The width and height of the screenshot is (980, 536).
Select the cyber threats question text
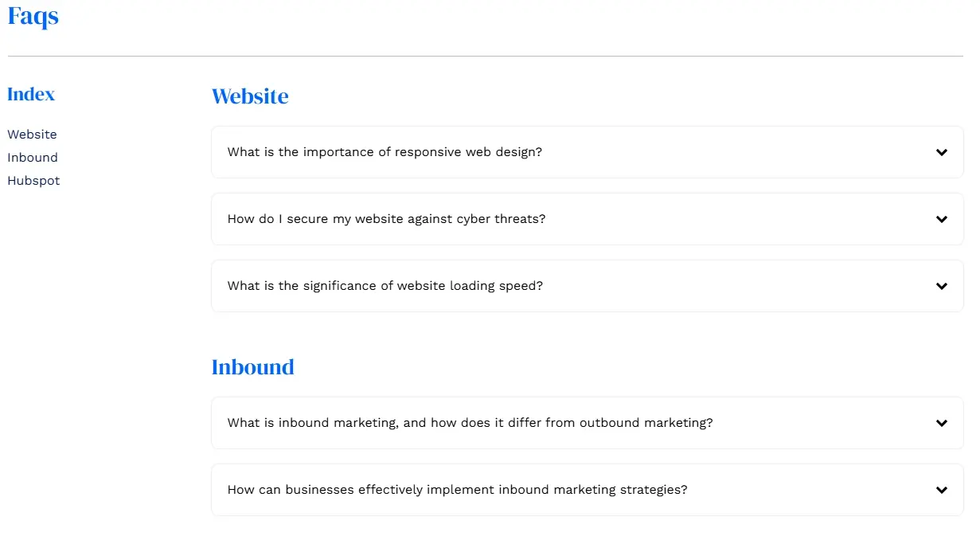tap(385, 219)
